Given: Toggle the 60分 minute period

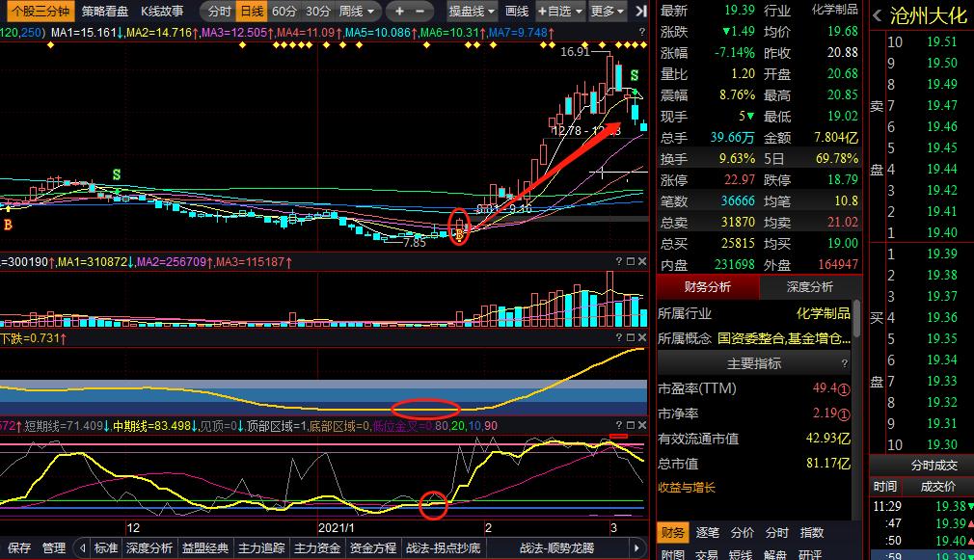Looking at the screenshot, I should (284, 12).
